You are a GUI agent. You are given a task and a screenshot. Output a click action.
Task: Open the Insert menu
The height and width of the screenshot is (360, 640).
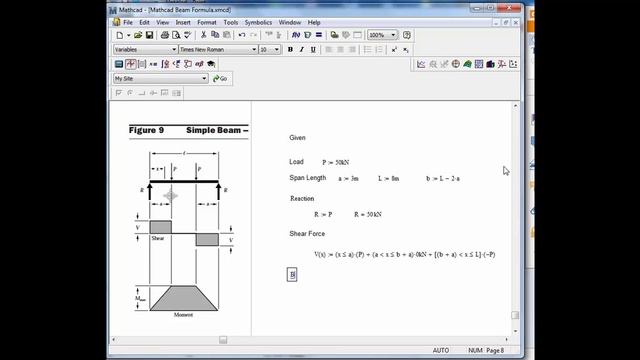coord(183,22)
